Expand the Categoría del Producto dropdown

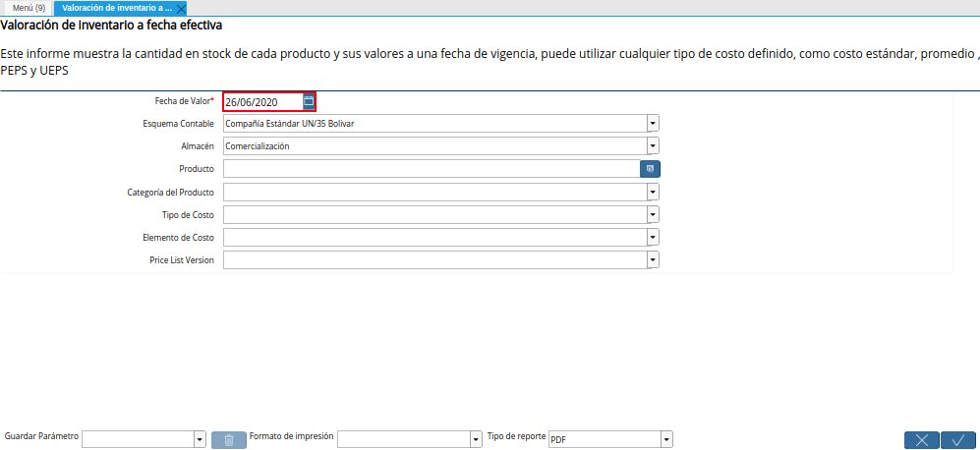[653, 192]
